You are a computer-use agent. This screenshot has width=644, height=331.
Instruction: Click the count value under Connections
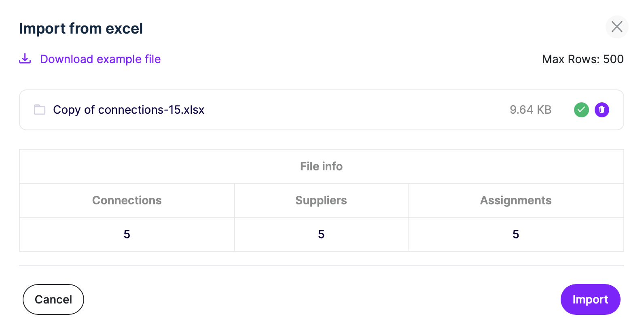click(x=127, y=234)
